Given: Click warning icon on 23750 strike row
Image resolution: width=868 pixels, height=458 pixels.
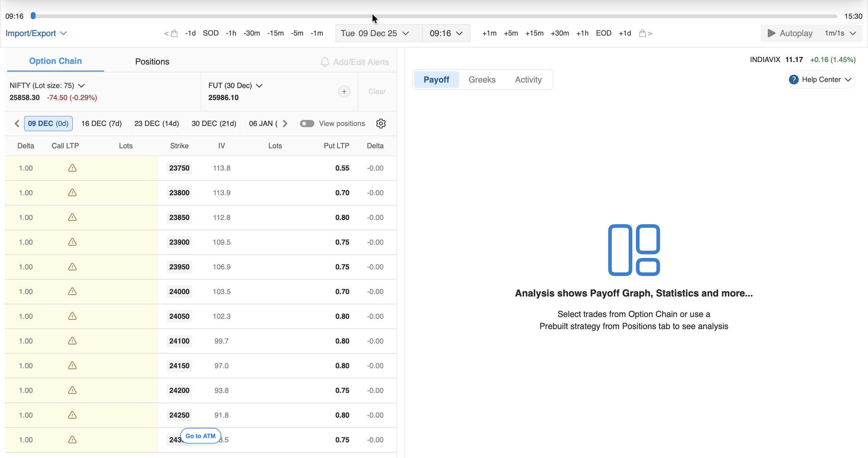Looking at the screenshot, I should tap(72, 168).
